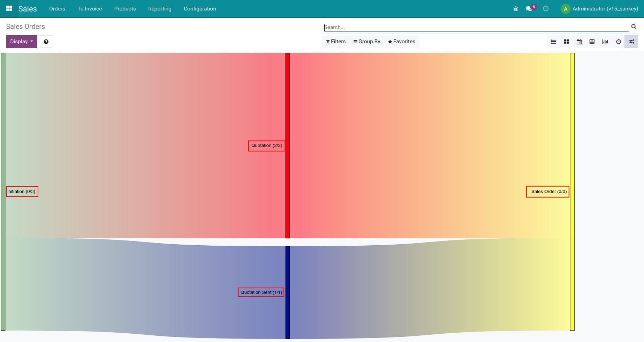Switch to the graph view
The width and height of the screenshot is (644, 342).
click(605, 42)
